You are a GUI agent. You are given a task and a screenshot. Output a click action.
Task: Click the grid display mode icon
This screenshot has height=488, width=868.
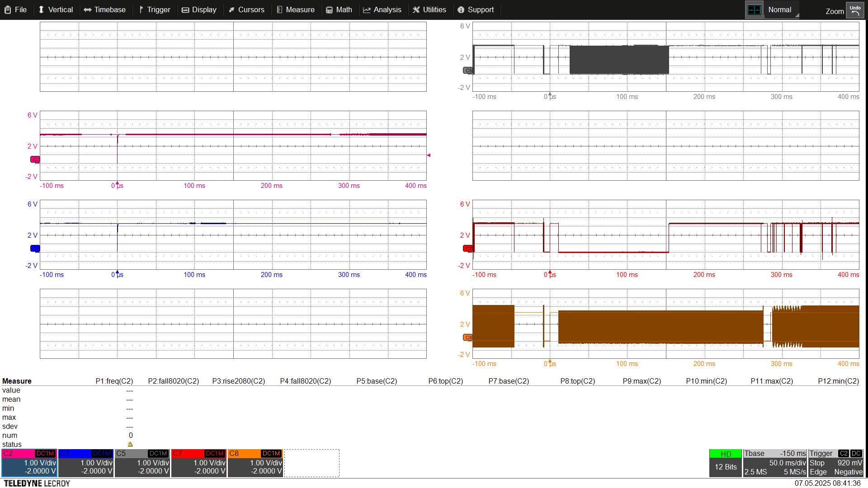754,10
